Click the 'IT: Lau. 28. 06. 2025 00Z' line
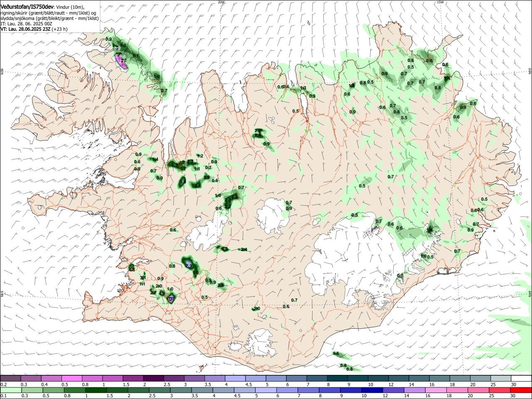 [x=26, y=24]
